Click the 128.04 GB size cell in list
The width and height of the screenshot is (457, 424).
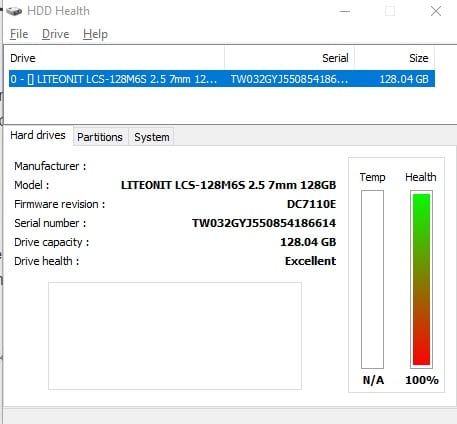[x=404, y=79]
